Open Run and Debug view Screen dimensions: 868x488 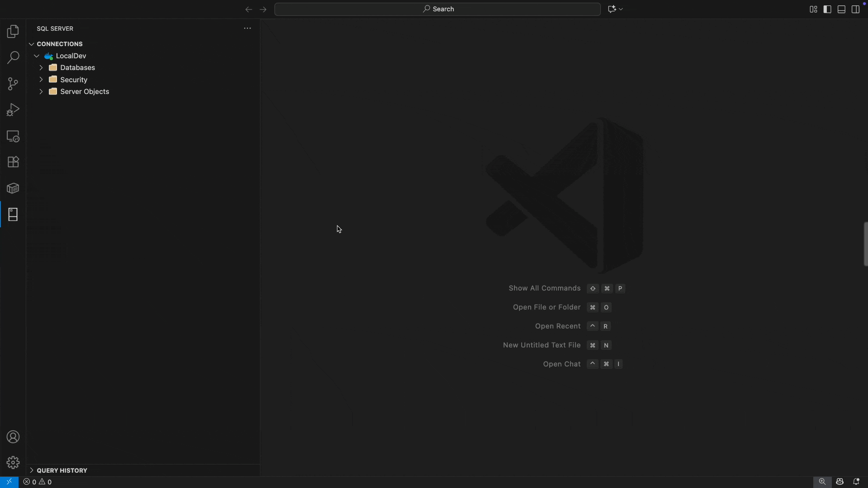tap(13, 110)
